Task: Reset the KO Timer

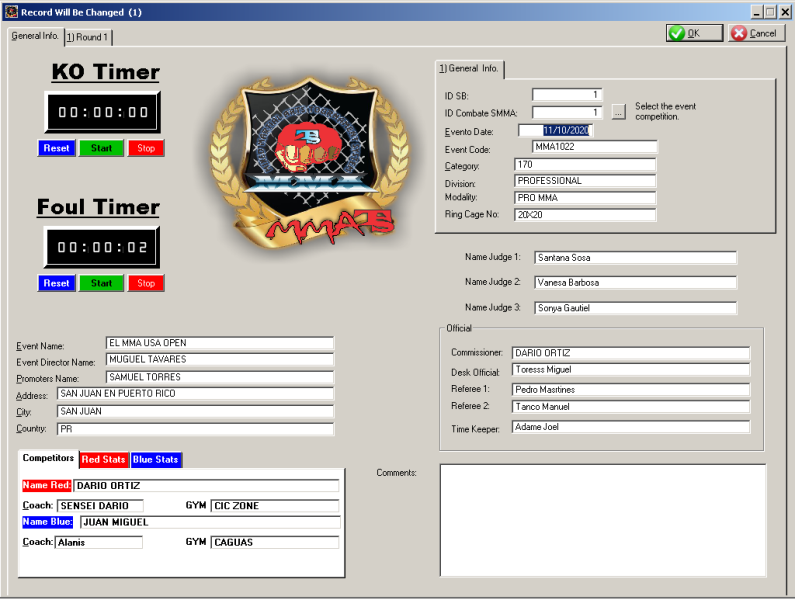Action: [56, 148]
